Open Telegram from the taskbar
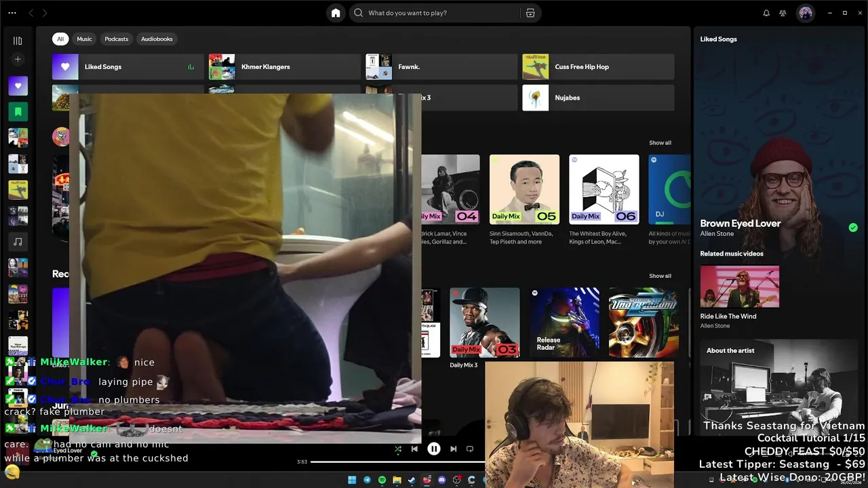Image resolution: width=868 pixels, height=488 pixels. [367, 480]
